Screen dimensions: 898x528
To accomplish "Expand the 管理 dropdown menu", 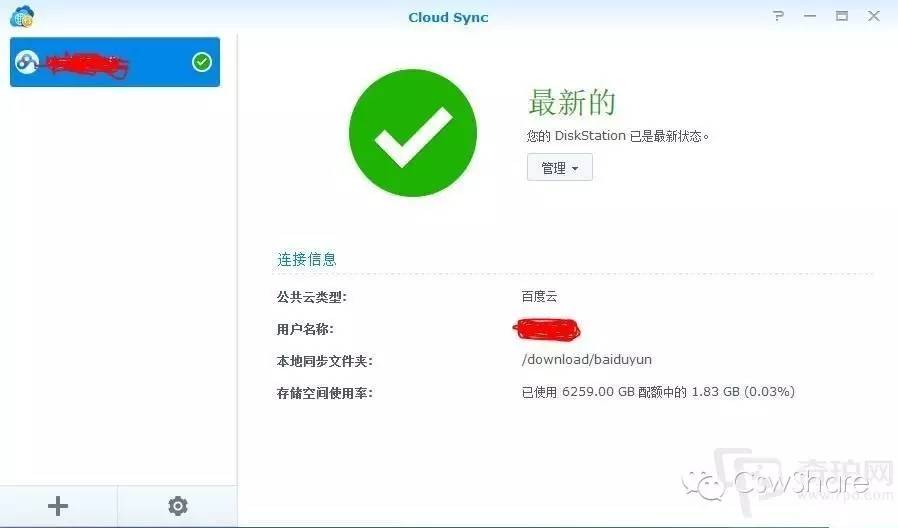I will pyautogui.click(x=560, y=168).
